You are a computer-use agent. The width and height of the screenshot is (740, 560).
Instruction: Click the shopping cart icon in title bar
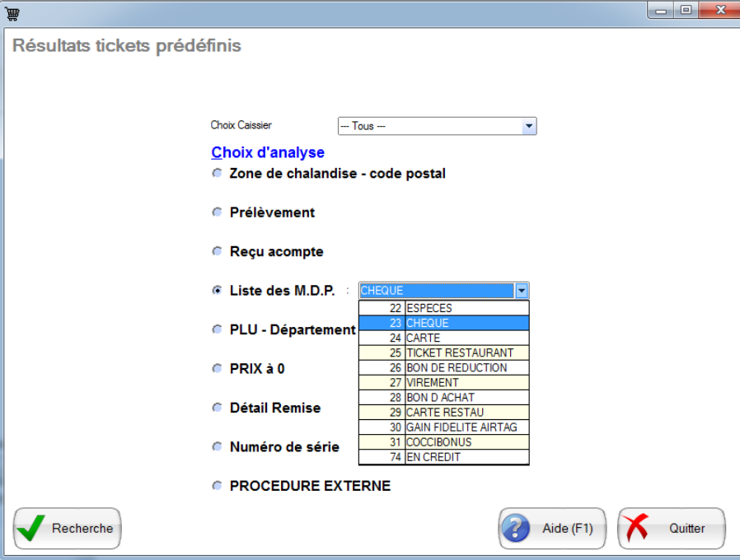pos(12,12)
